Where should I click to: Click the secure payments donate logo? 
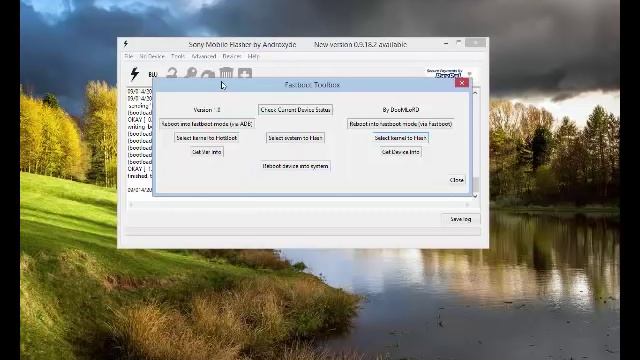point(444,73)
